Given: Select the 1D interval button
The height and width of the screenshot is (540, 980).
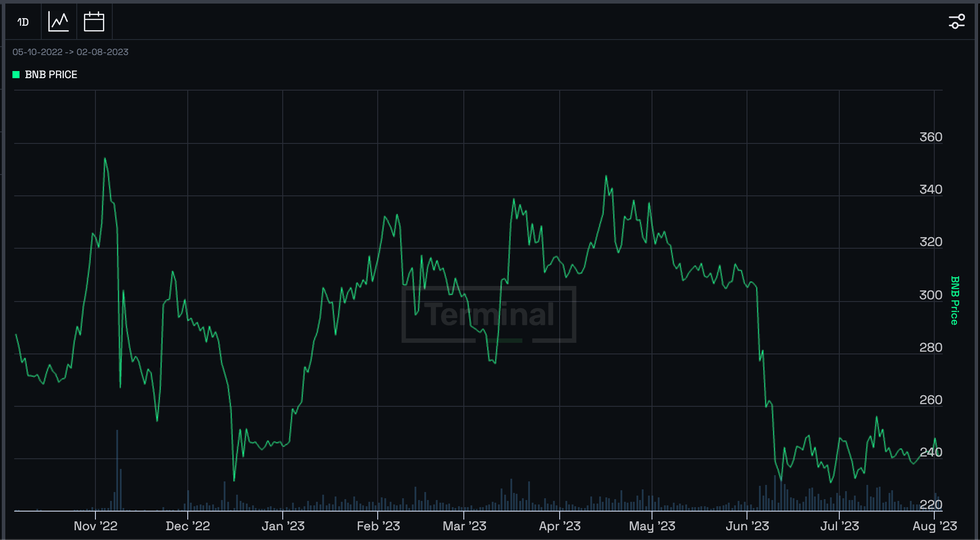Looking at the screenshot, I should click(23, 22).
